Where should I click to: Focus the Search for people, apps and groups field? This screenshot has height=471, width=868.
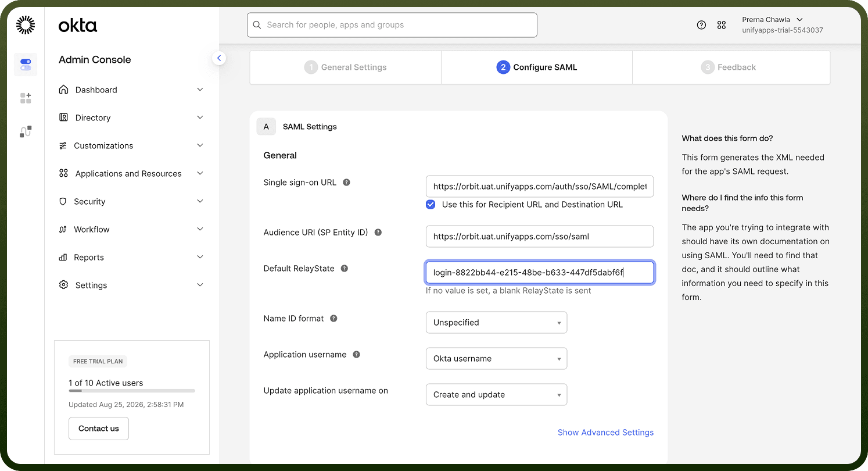(x=392, y=25)
